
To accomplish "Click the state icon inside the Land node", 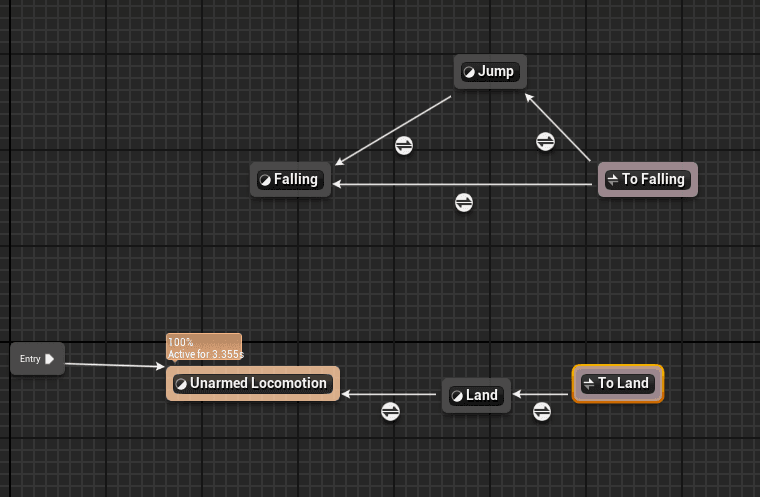I will [x=457, y=396].
